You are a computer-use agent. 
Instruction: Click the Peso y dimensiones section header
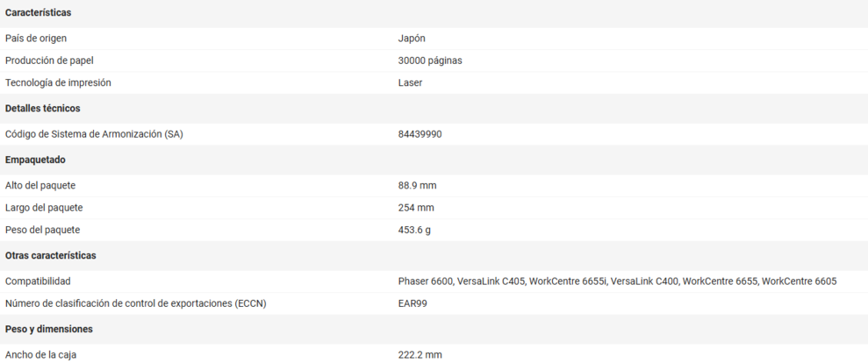(x=49, y=329)
